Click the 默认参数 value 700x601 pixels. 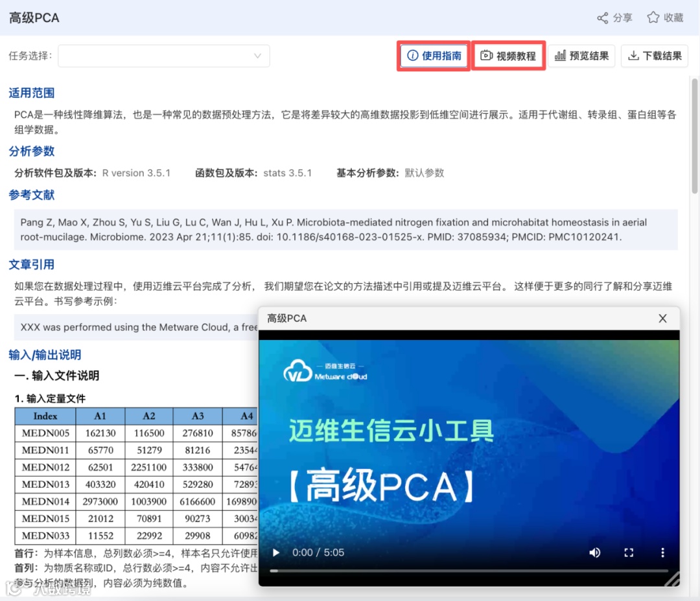424,173
